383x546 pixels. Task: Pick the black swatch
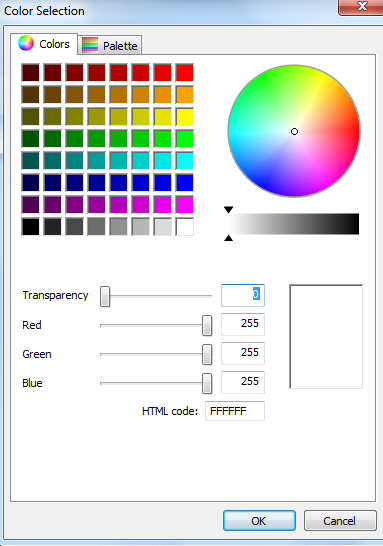pos(30,227)
